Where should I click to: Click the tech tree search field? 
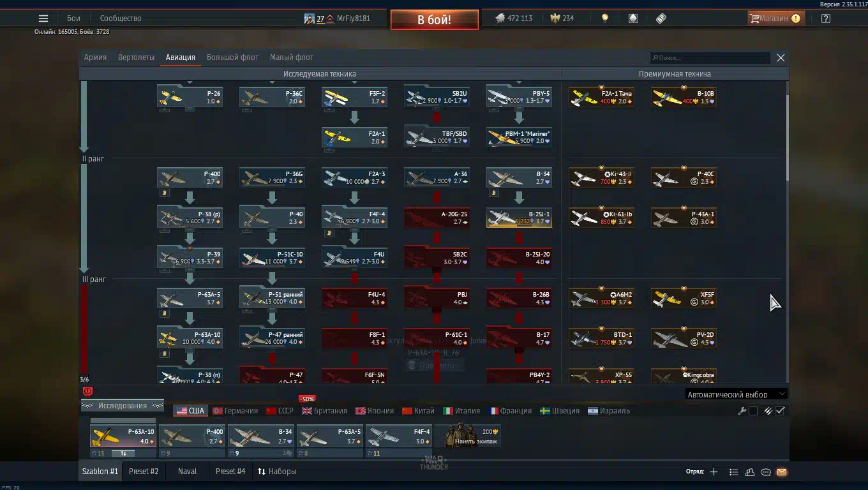pyautogui.click(x=710, y=58)
